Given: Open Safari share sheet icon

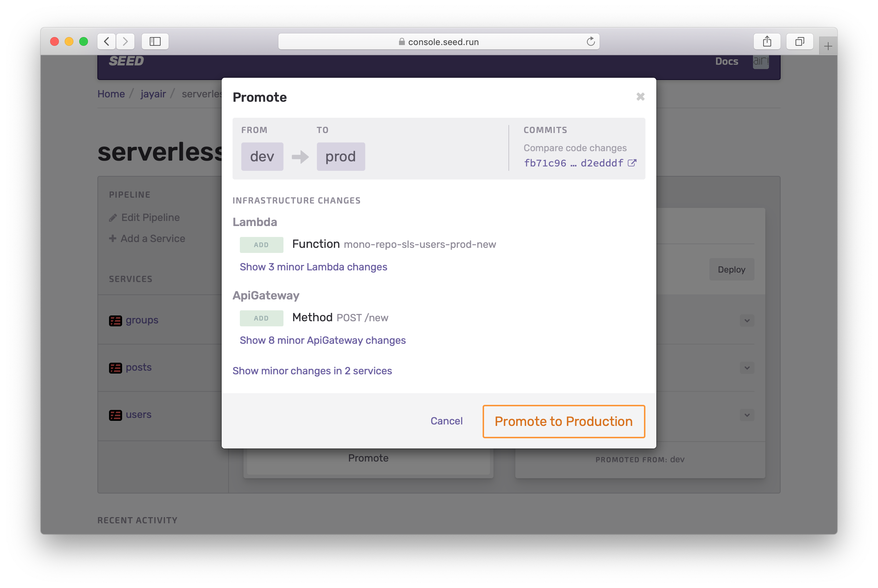Looking at the screenshot, I should click(x=767, y=41).
